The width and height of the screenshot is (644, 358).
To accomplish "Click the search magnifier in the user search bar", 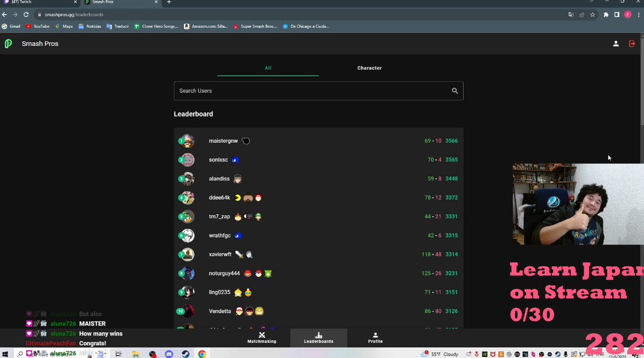I will click(455, 91).
